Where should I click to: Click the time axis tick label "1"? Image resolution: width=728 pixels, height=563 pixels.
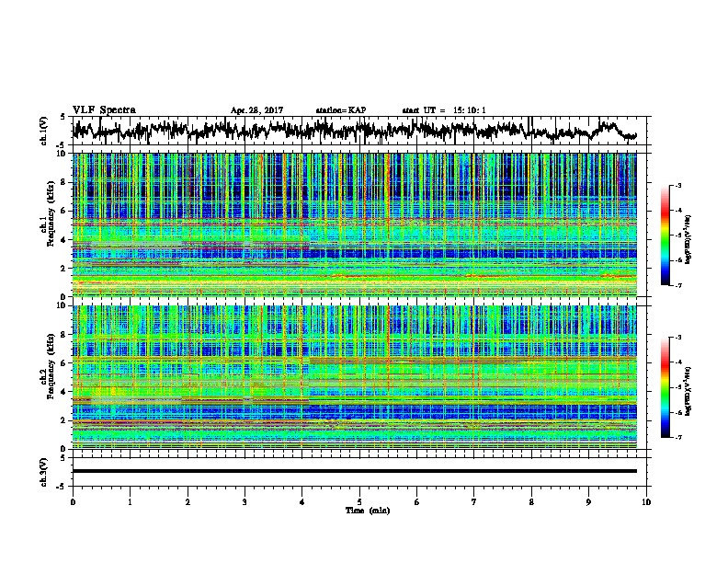coord(130,502)
